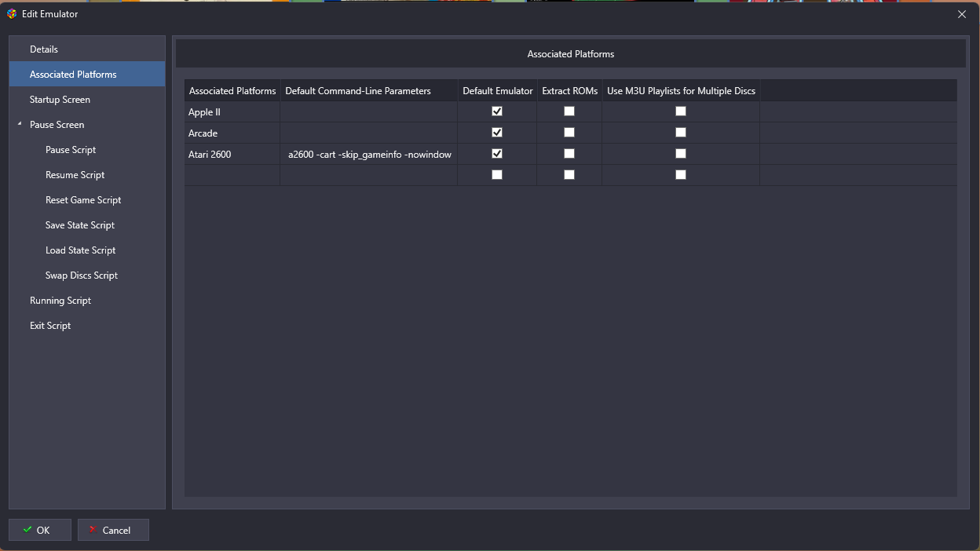Click the LaunchBox app icon in title bar
Viewport: 980px width, 551px height.
click(12, 13)
